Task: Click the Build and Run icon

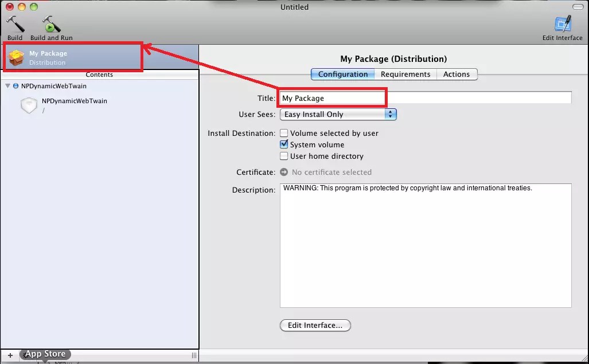Action: tap(51, 25)
